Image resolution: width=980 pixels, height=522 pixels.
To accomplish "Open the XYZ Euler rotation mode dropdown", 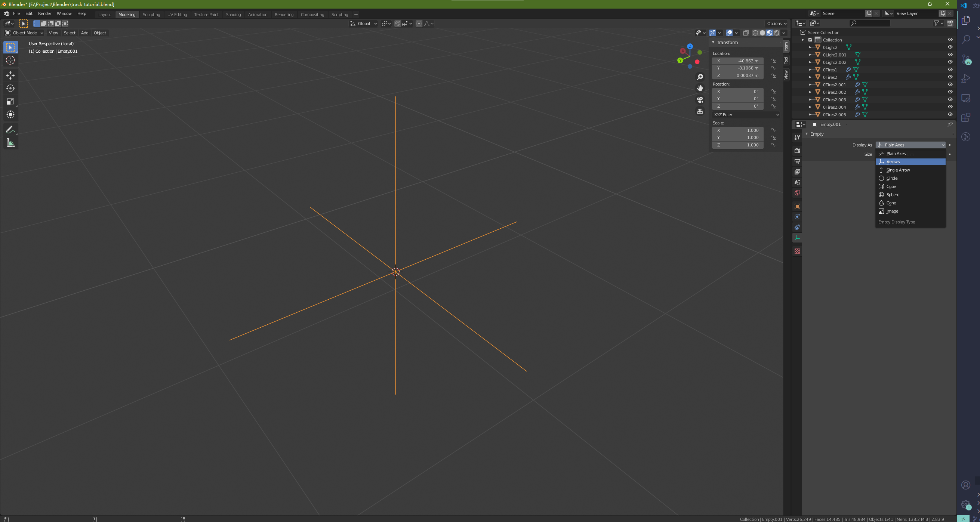I will 746,114.
